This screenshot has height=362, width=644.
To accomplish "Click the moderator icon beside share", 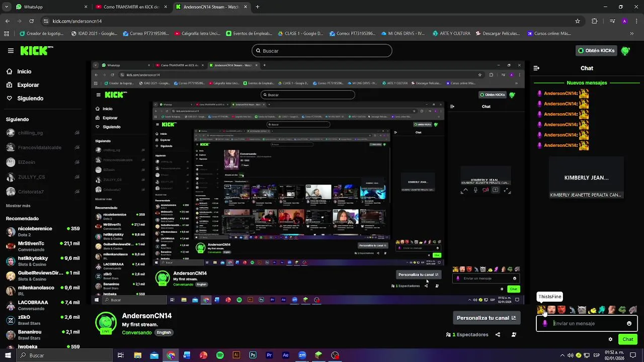I will [514, 334].
